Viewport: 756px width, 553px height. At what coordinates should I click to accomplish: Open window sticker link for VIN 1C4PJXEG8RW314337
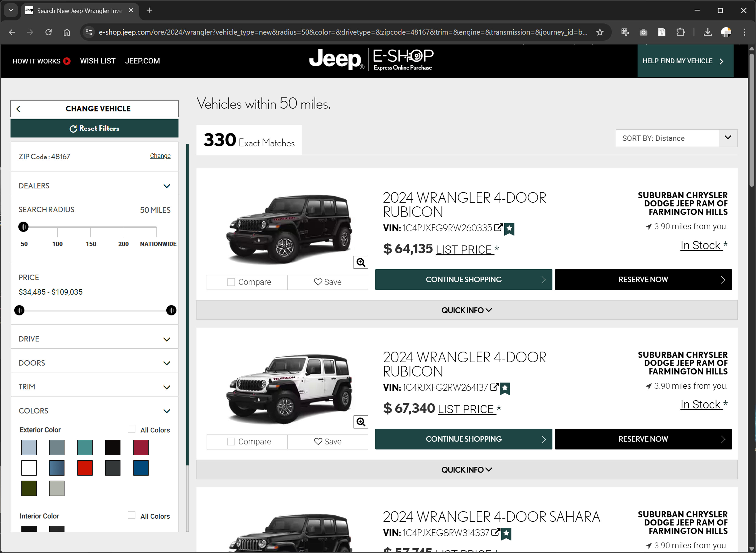pos(495,532)
